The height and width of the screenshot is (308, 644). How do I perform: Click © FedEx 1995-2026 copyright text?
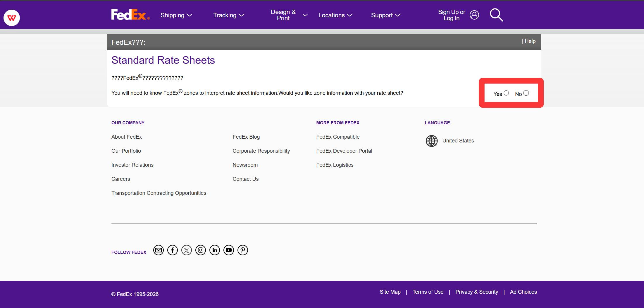pyautogui.click(x=135, y=294)
